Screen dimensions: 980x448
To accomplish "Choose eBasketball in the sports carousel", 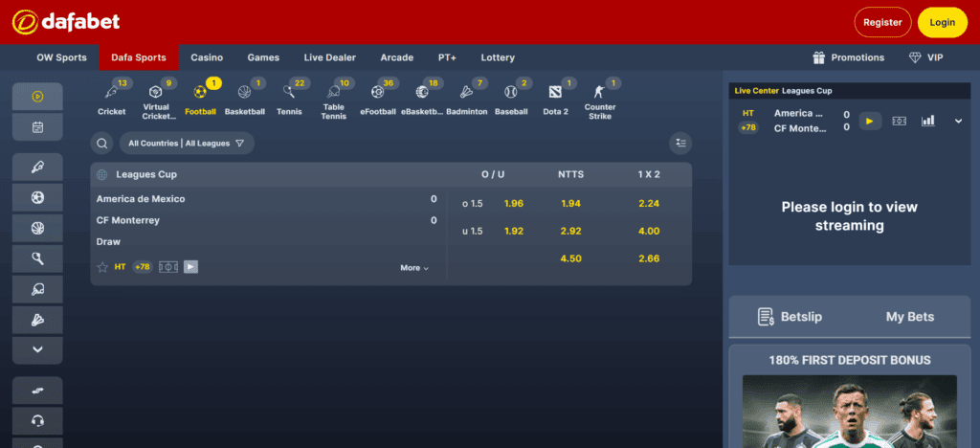I will pos(422,99).
